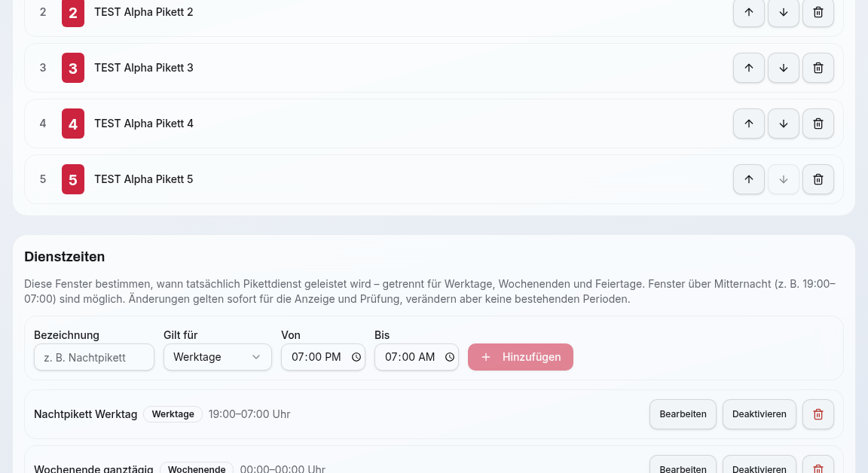Delete TEST Alpha Pikett 2
Screen dimensions: 868x473
[x=818, y=12]
